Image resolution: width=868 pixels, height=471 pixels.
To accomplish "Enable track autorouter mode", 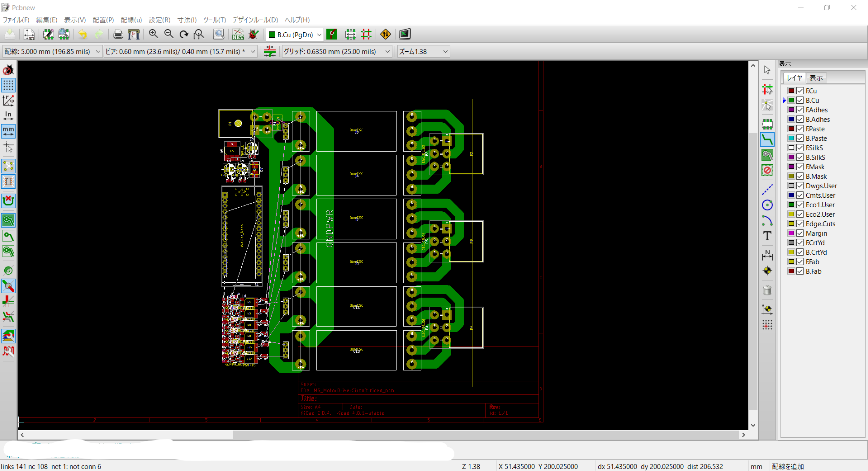I will coord(366,34).
